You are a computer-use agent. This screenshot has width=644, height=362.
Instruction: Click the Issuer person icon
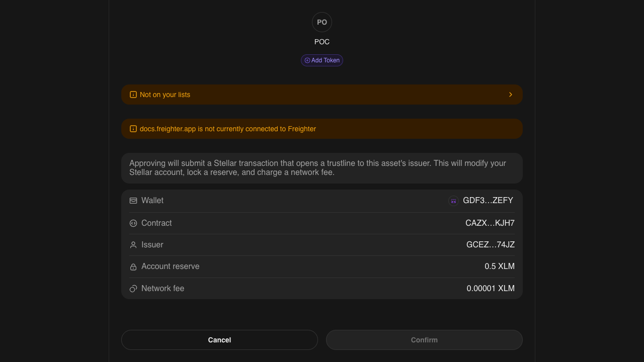[133, 245]
